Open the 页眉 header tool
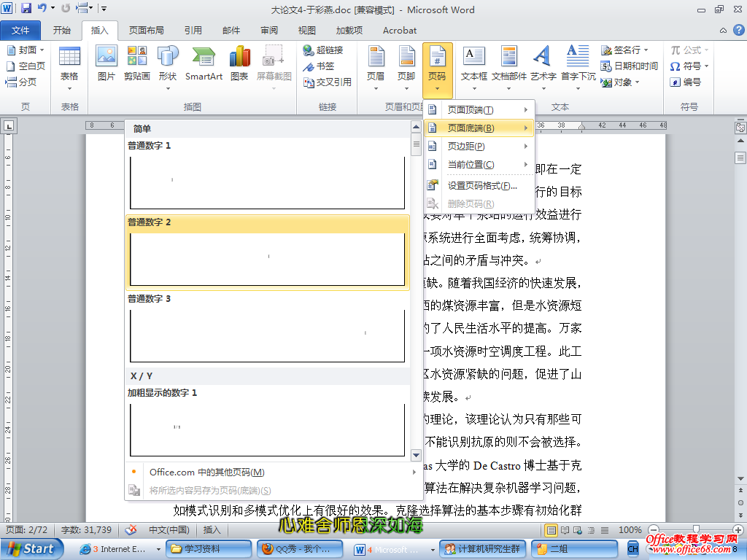 (x=376, y=63)
